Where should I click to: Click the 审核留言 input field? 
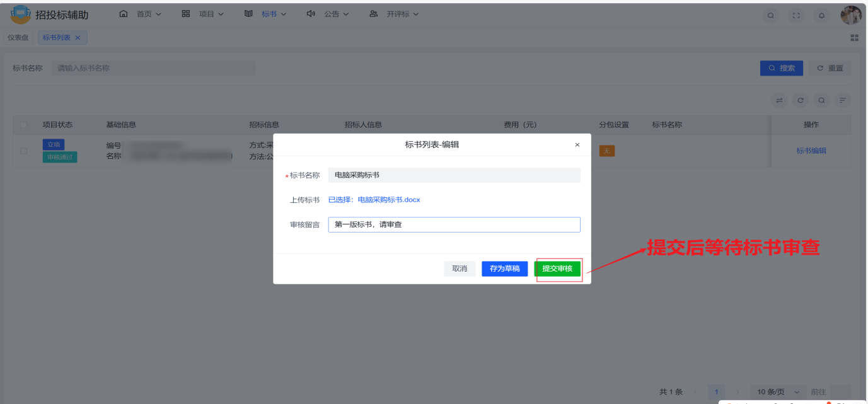pyautogui.click(x=454, y=224)
